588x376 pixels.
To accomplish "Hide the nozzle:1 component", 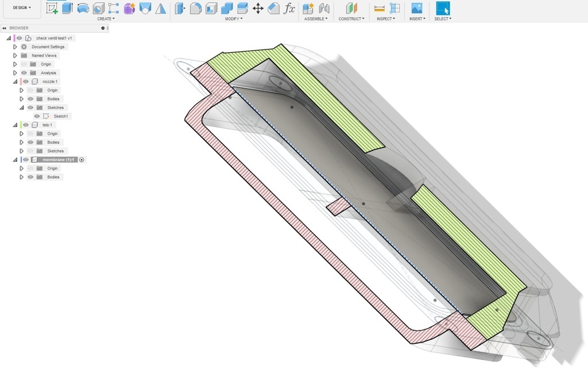I will pos(26,82).
